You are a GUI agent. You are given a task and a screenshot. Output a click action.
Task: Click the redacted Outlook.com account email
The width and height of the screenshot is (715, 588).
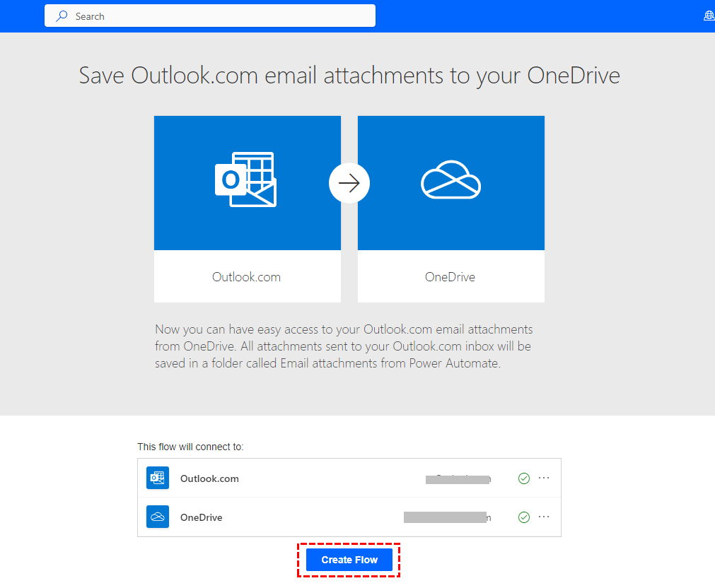[458, 479]
